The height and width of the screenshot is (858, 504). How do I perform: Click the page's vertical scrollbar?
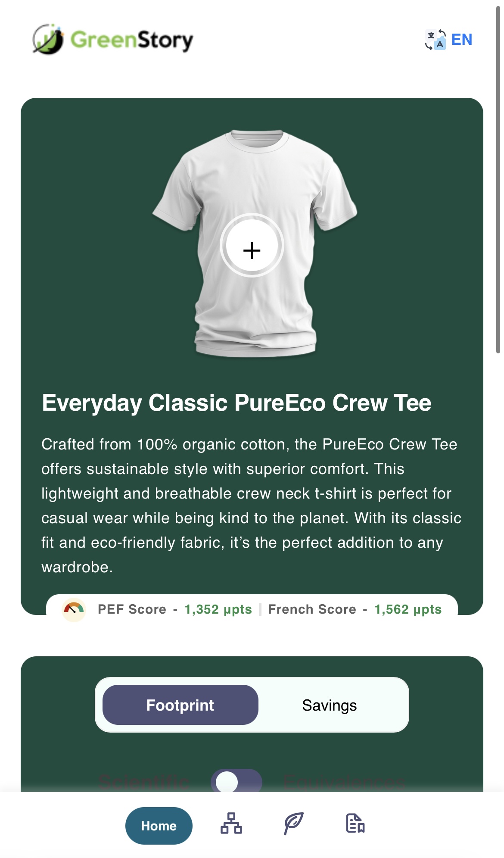[x=498, y=179]
